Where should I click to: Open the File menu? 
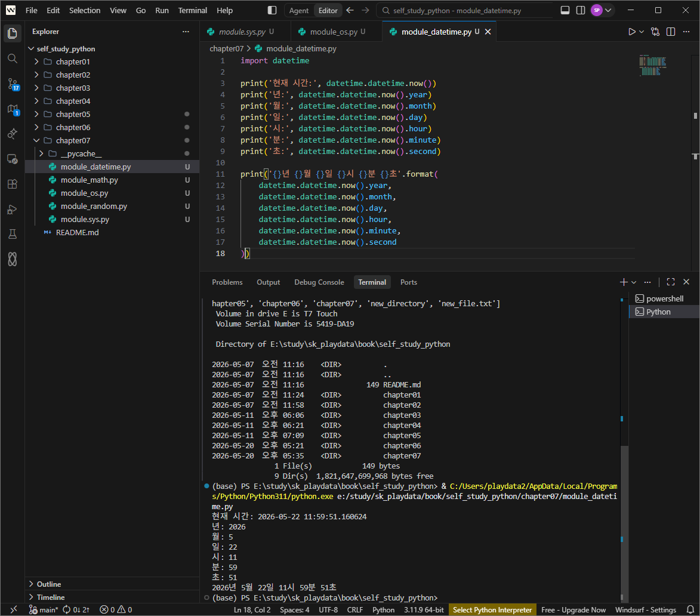(31, 10)
